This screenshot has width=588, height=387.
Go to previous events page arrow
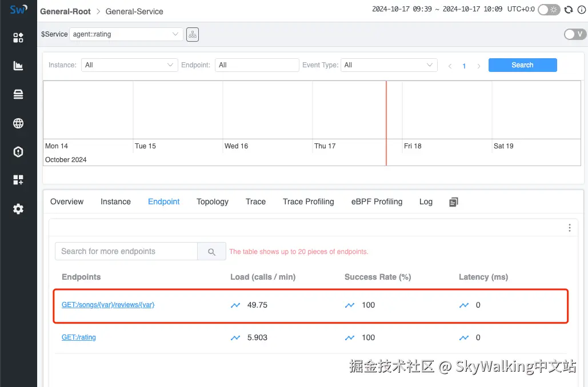click(450, 66)
